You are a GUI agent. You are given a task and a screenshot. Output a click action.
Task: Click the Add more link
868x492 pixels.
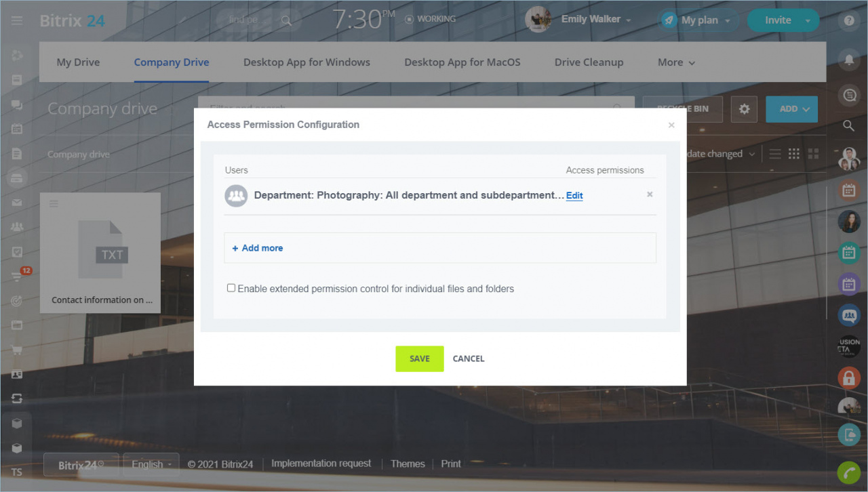(x=258, y=248)
